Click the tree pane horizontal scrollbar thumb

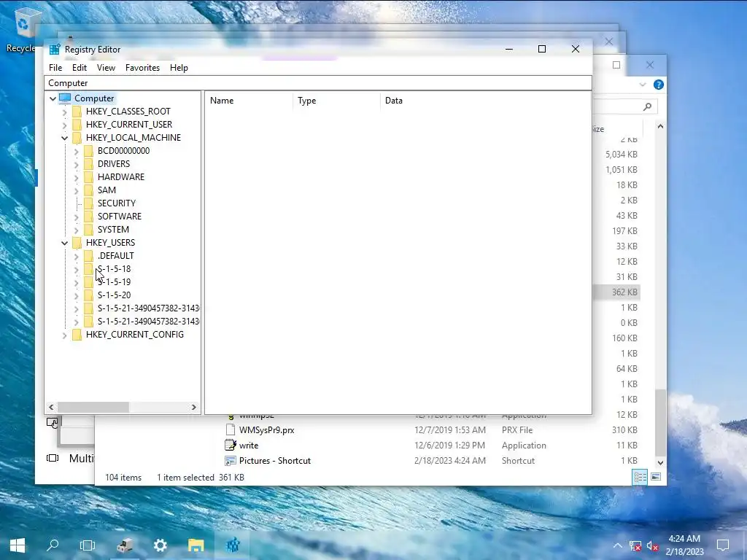[x=93, y=407]
